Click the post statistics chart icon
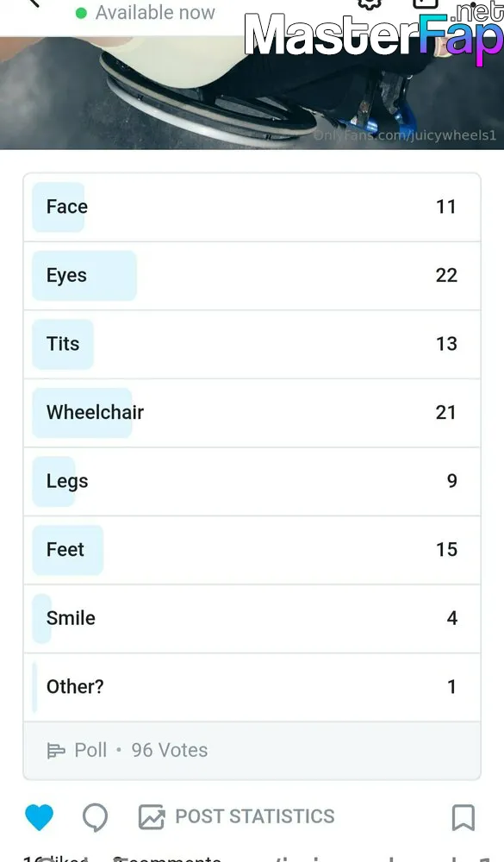 tap(151, 817)
